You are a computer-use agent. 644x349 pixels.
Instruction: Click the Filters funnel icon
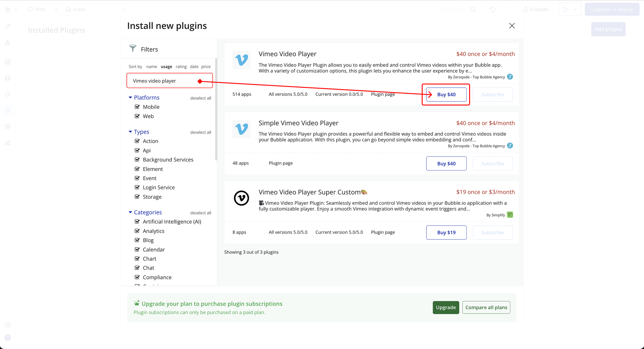click(133, 48)
